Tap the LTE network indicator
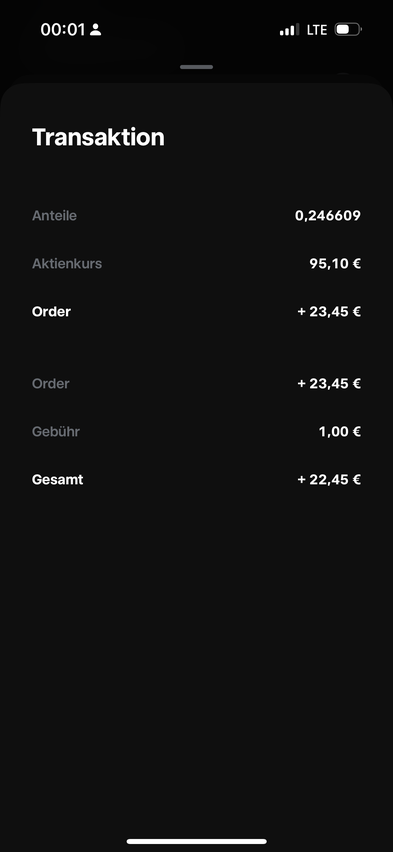The image size is (393, 852). [x=317, y=29]
